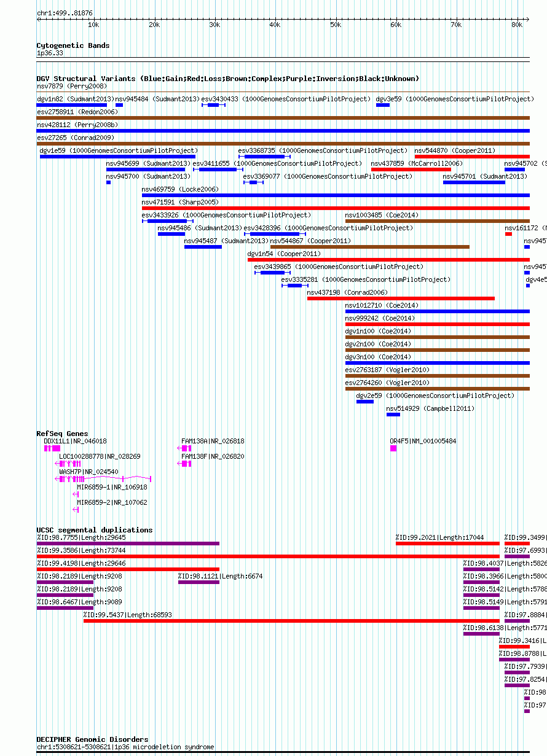
Task: Click the 10k ruler tick label
Action: pos(93,25)
